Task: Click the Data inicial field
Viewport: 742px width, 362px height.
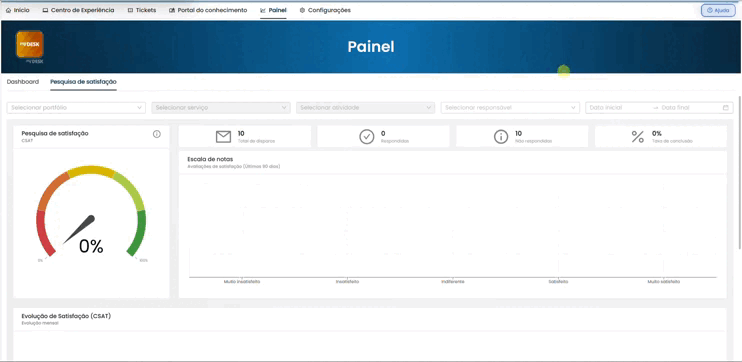Action: click(x=618, y=108)
